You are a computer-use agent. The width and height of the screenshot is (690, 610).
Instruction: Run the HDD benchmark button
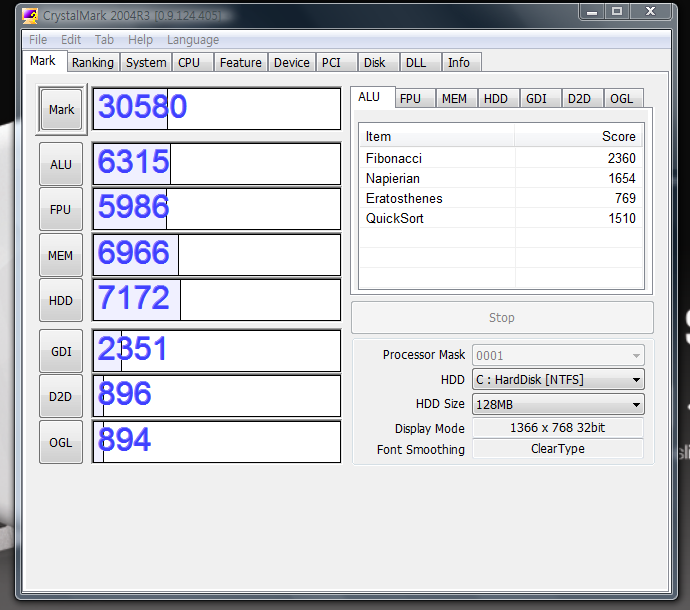click(x=61, y=301)
